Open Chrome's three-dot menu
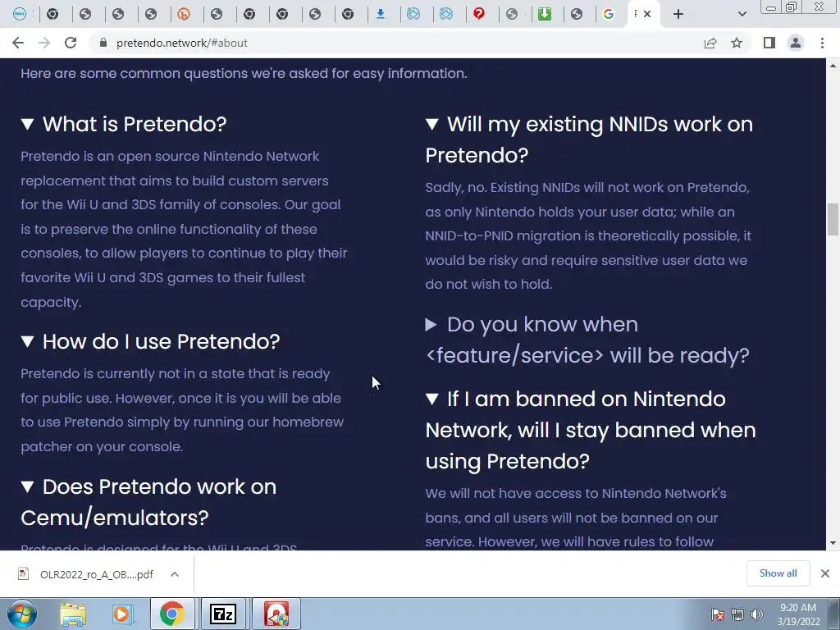This screenshot has width=840, height=630. pyautogui.click(x=822, y=43)
